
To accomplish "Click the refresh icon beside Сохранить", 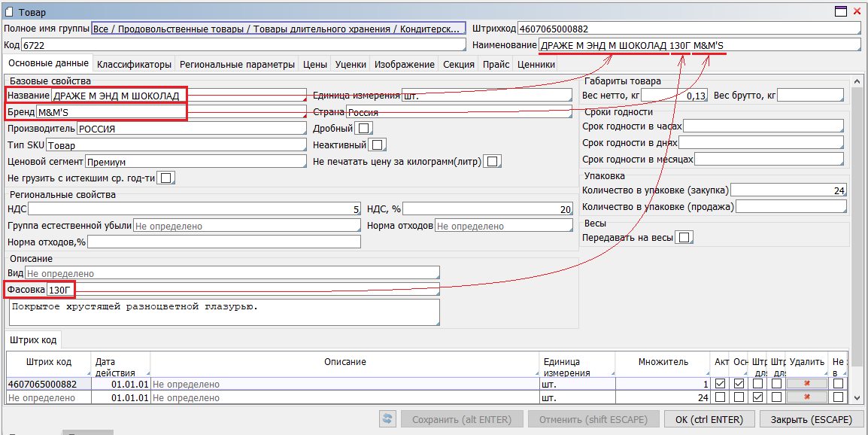I will pos(388,419).
